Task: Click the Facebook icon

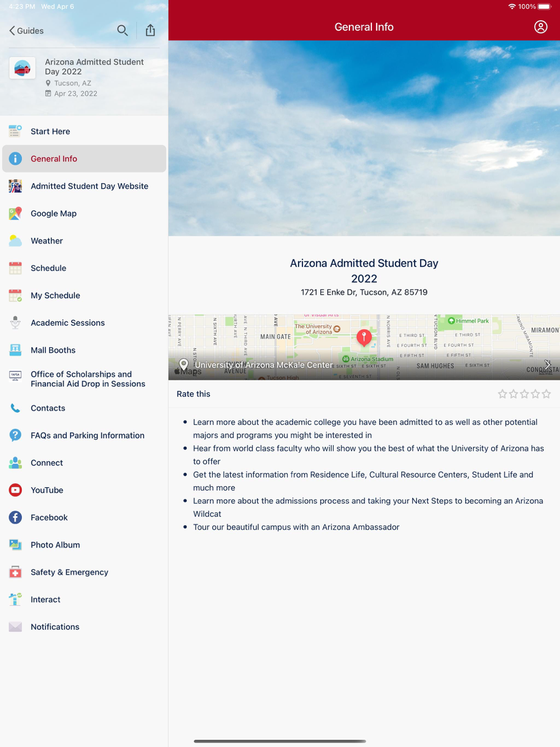Action: (16, 518)
